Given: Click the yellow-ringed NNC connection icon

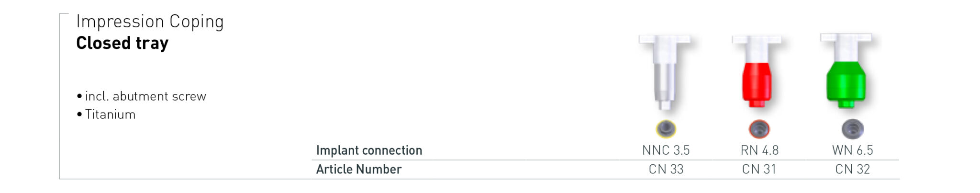Looking at the screenshot, I should (x=666, y=129).
